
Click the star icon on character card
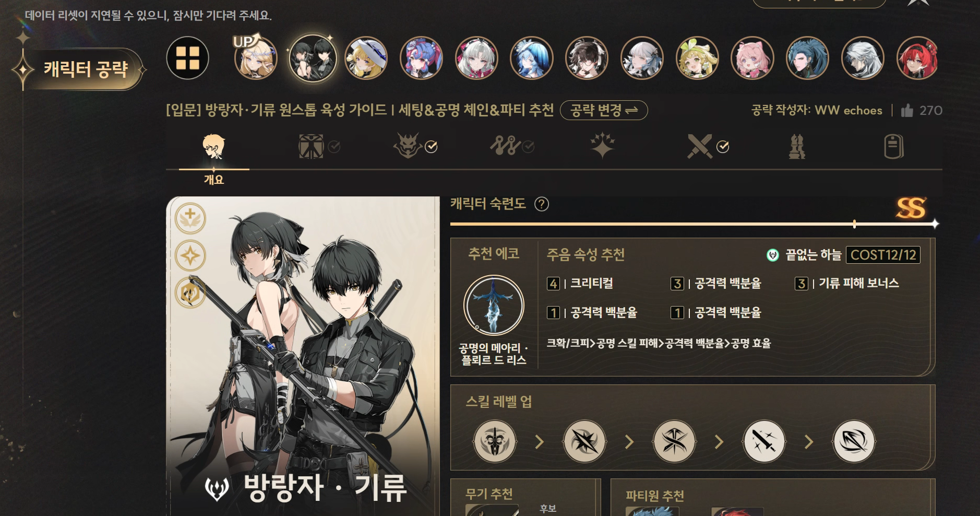point(190,256)
